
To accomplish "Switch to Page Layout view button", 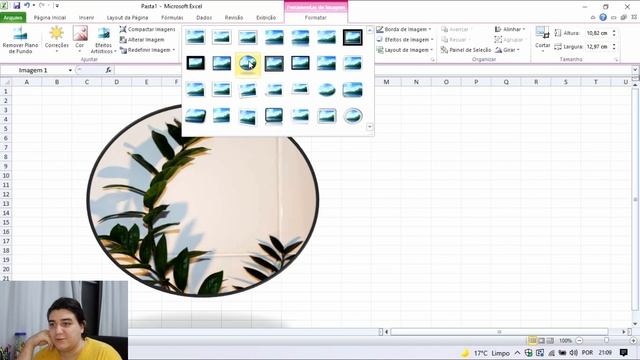I will click(541, 340).
